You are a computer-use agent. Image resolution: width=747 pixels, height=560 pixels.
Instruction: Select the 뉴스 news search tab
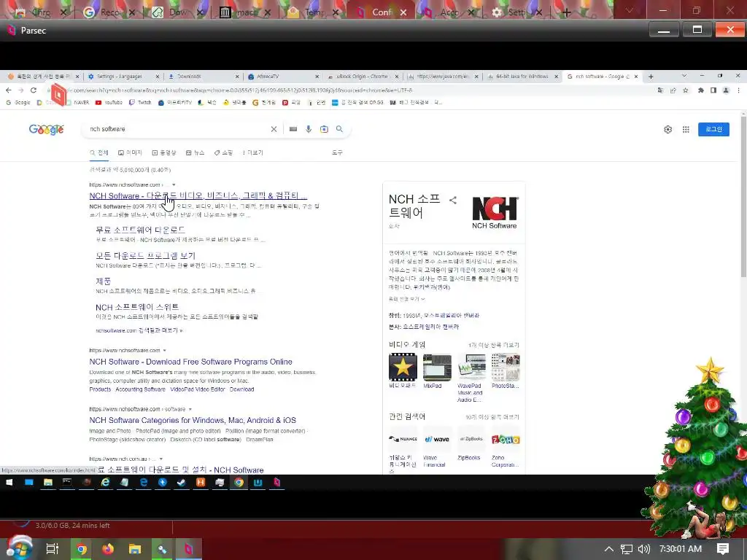click(x=196, y=153)
